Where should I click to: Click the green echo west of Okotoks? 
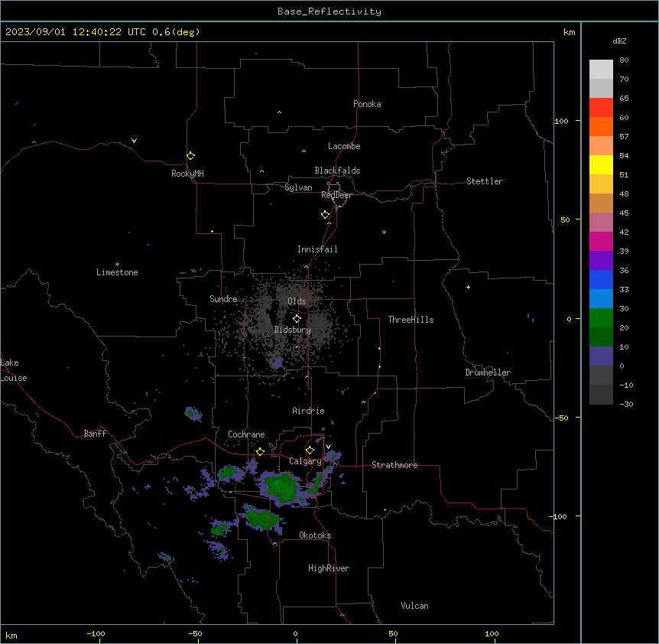261,518
